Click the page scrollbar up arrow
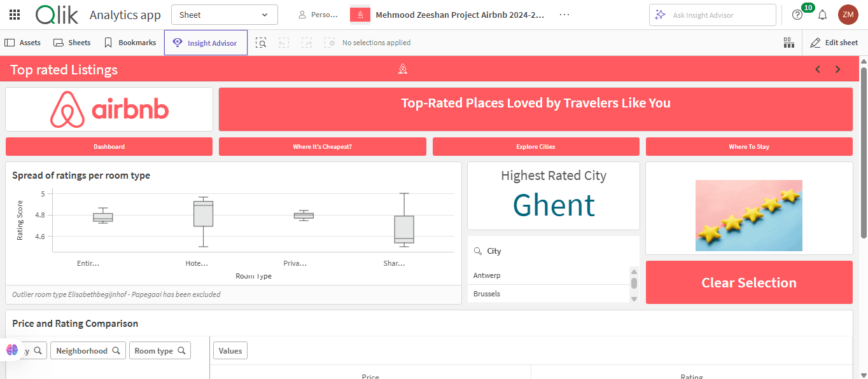The height and width of the screenshot is (379, 868). (x=864, y=61)
